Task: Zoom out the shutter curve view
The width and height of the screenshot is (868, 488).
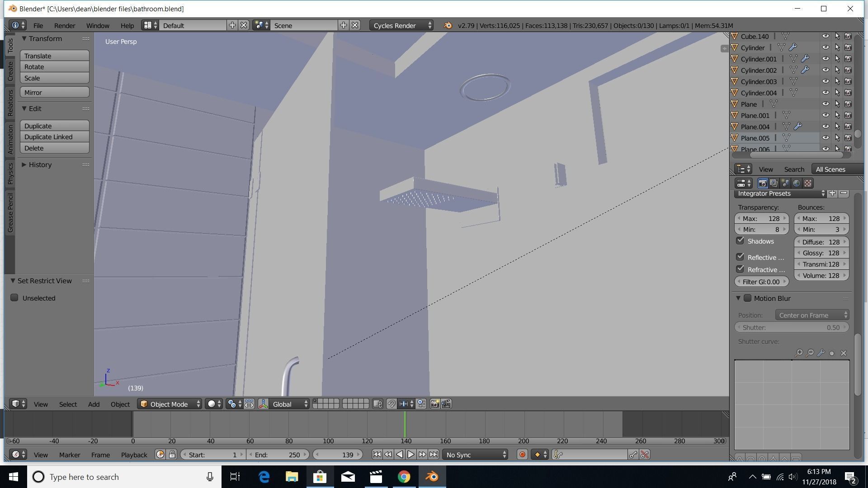Action: [810, 353]
